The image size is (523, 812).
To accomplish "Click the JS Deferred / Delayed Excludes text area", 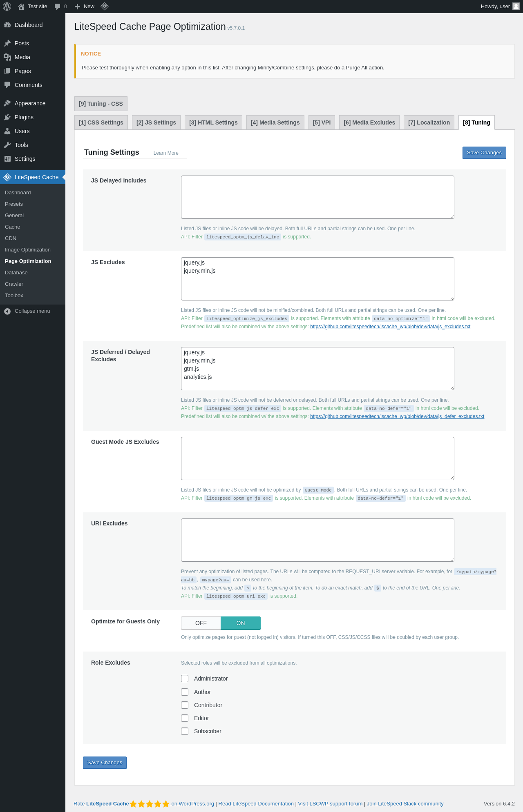I will tap(317, 369).
